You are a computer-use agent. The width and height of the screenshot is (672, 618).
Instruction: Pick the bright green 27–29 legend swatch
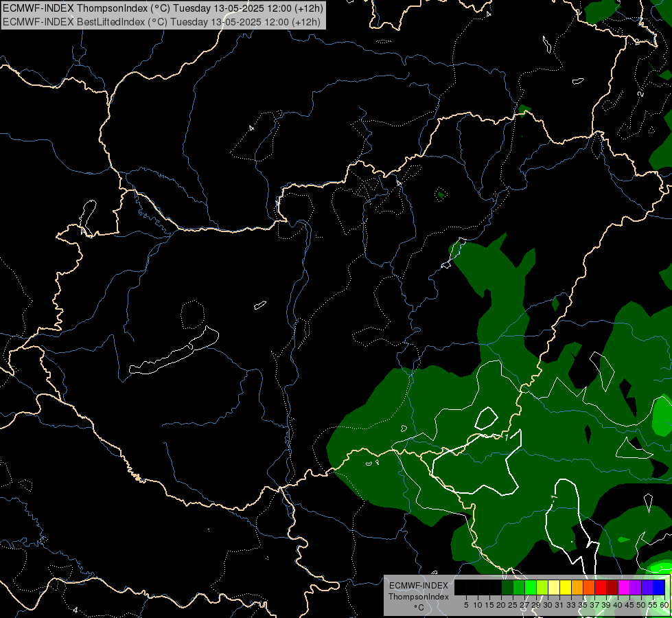click(531, 587)
